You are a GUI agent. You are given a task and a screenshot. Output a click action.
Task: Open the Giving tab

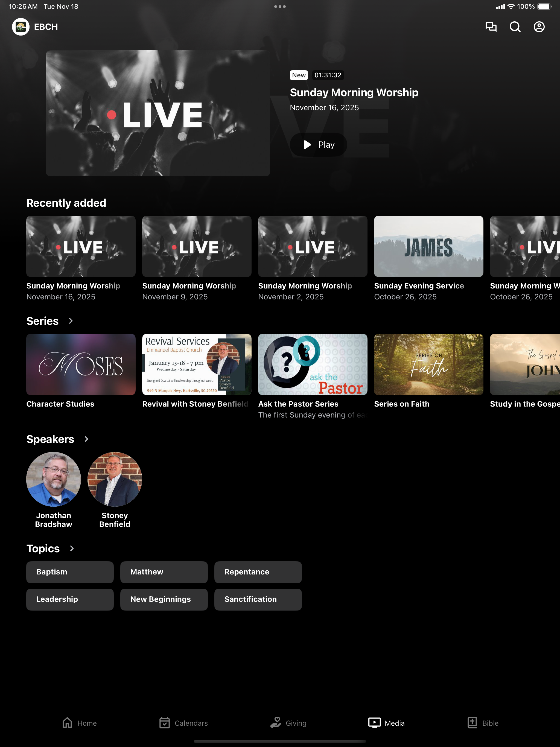pos(288,723)
